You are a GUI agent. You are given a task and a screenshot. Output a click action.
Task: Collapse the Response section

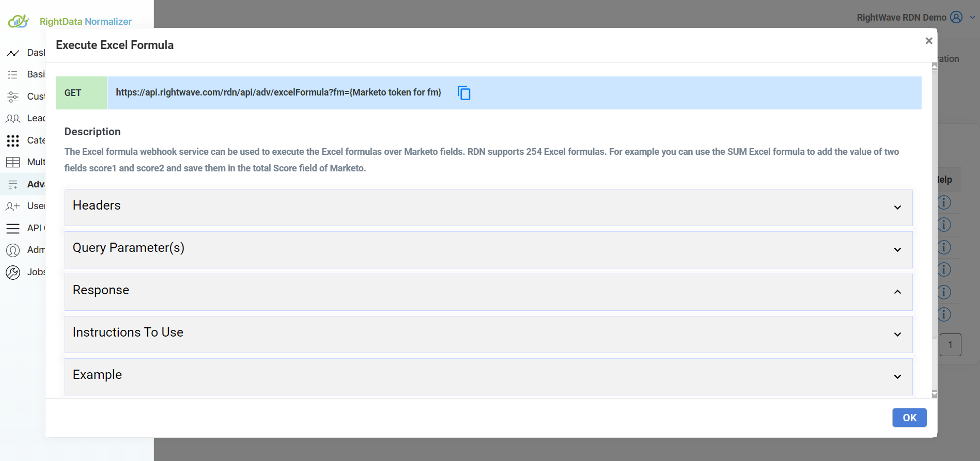pos(488,292)
